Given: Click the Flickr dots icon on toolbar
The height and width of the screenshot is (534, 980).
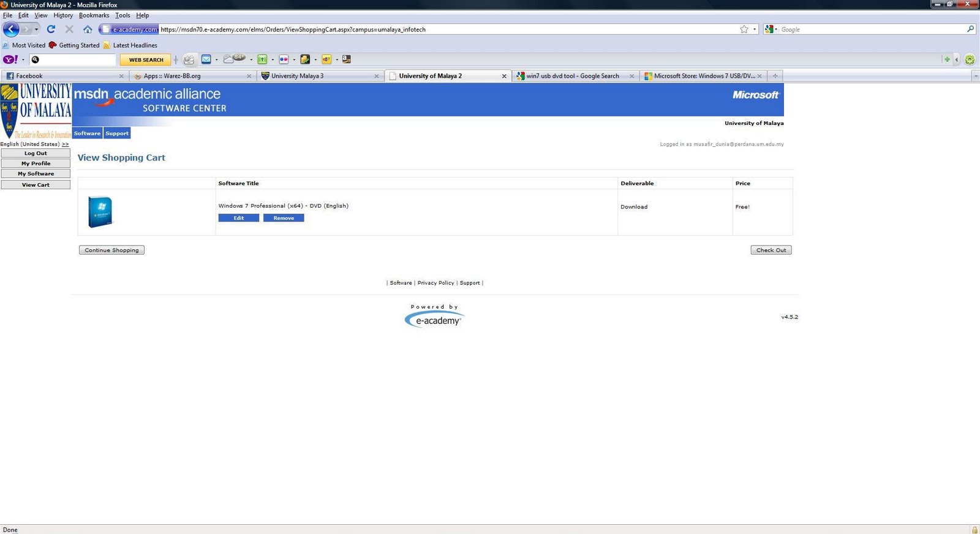Looking at the screenshot, I should 284,59.
